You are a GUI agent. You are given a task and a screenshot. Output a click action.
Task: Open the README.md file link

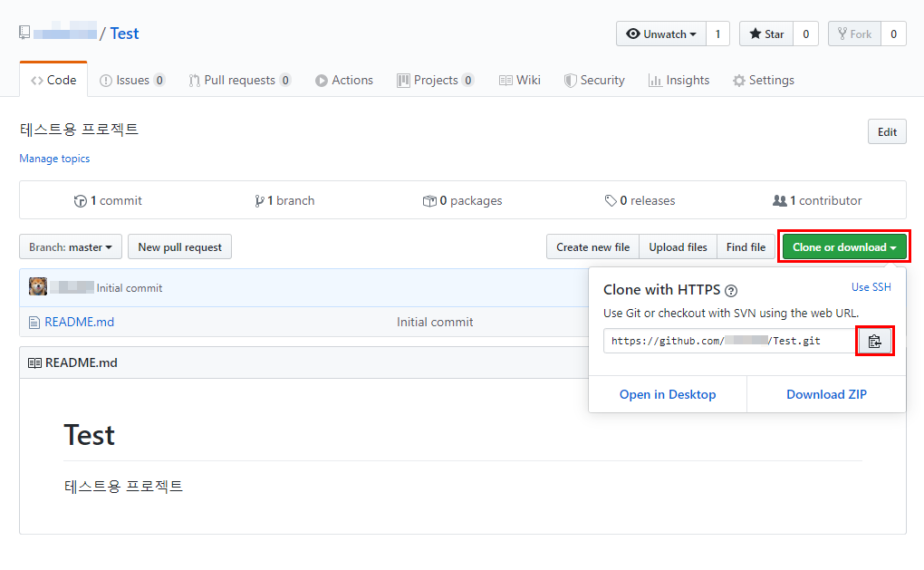[x=80, y=323]
